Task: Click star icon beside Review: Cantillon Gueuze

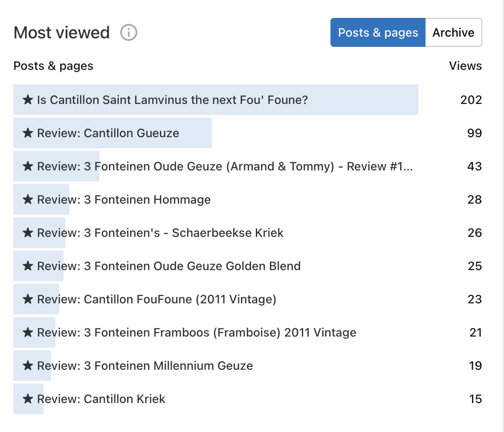Action: (x=28, y=133)
